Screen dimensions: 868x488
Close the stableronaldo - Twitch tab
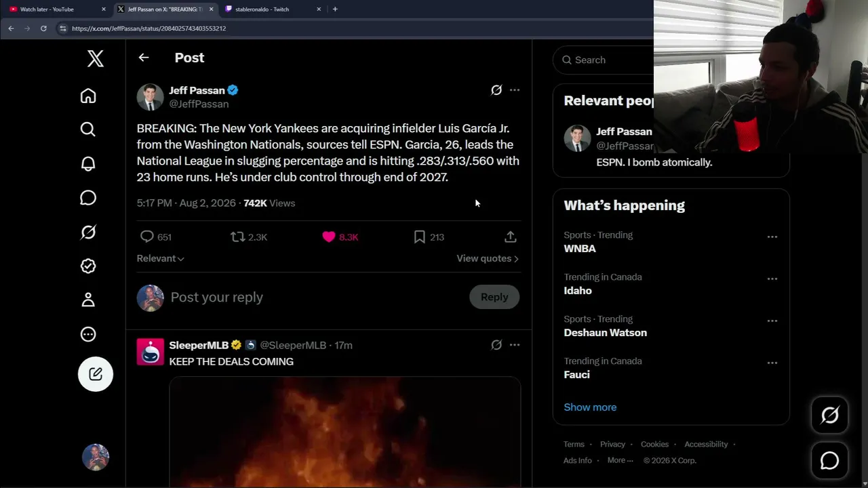[319, 9]
